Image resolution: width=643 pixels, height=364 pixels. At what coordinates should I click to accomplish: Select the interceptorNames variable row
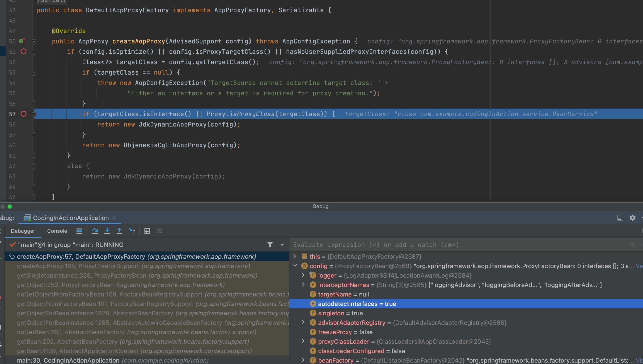343,285
